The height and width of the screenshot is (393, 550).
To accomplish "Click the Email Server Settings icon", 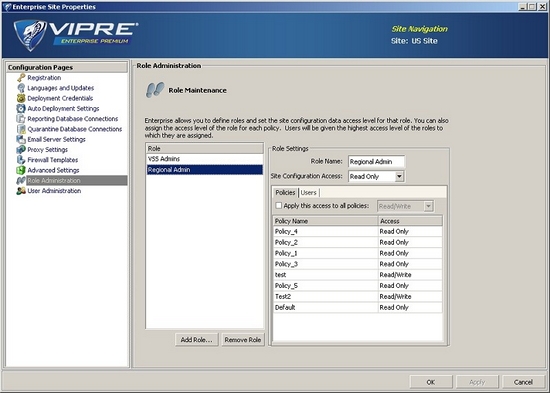I will tap(21, 139).
